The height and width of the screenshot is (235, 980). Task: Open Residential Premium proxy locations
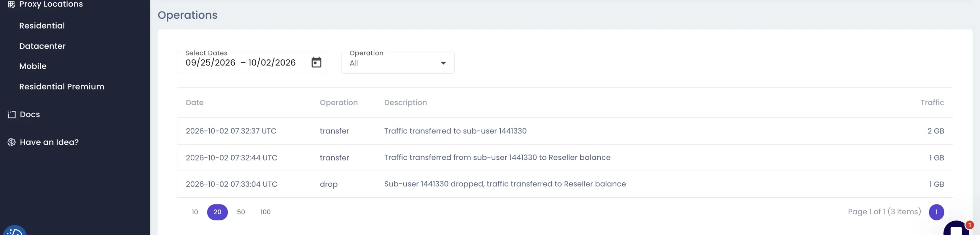[62, 86]
